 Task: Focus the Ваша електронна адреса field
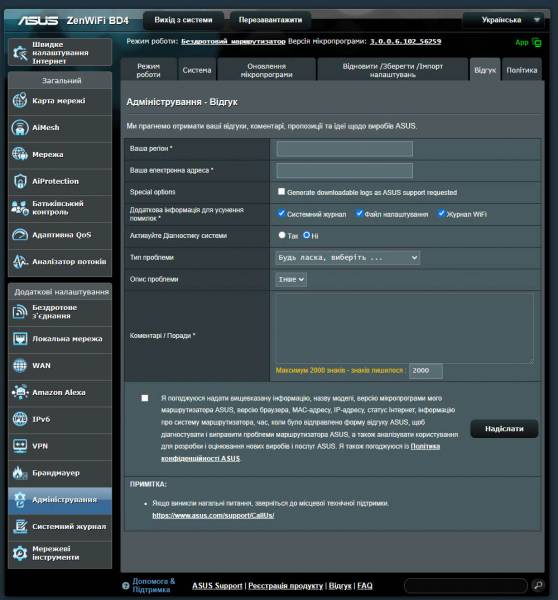[344, 170]
